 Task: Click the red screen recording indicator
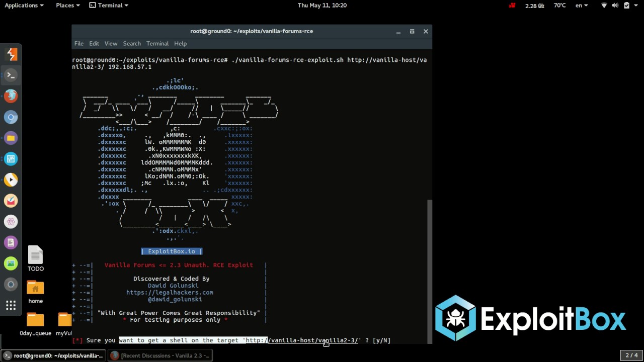coord(512,6)
